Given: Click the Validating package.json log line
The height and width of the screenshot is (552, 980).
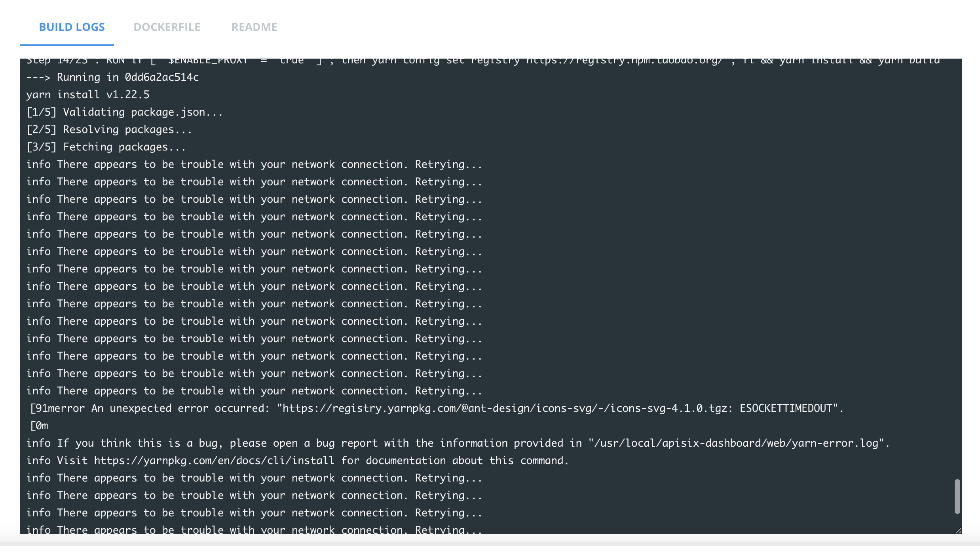Looking at the screenshot, I should [123, 112].
